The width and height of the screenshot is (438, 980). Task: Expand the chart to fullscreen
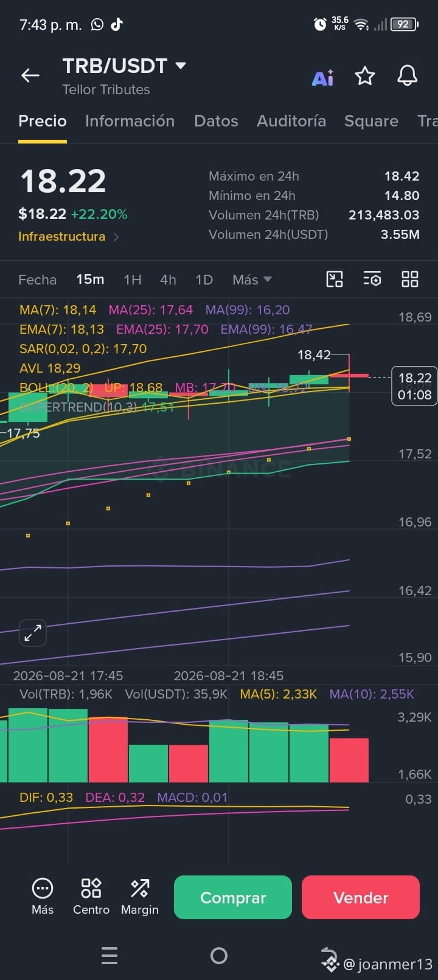(33, 633)
